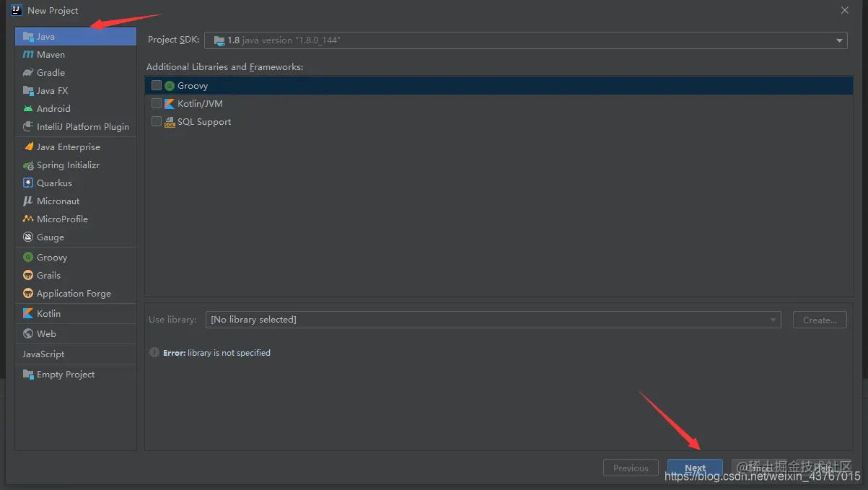This screenshot has width=868, height=490.
Task: Click the green Groovy icon in sidebar
Action: 28,257
